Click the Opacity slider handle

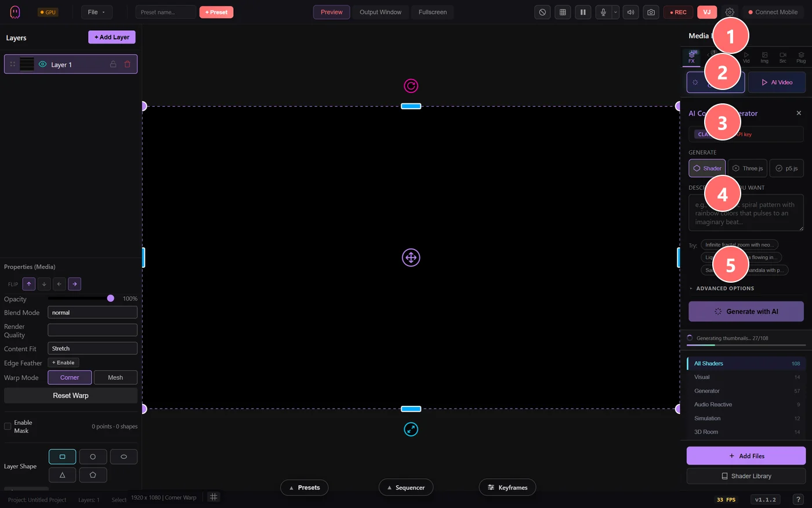pos(111,298)
